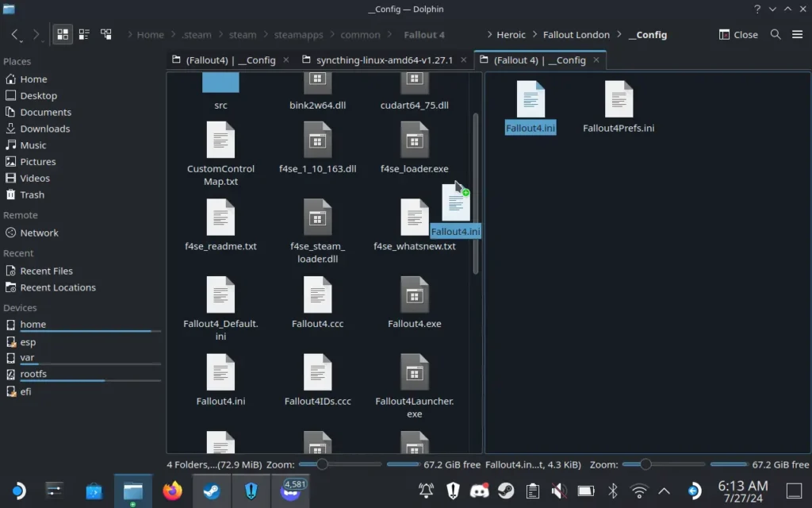Open the hamburger menu
This screenshot has height=508, width=812.
pyautogui.click(x=798, y=35)
